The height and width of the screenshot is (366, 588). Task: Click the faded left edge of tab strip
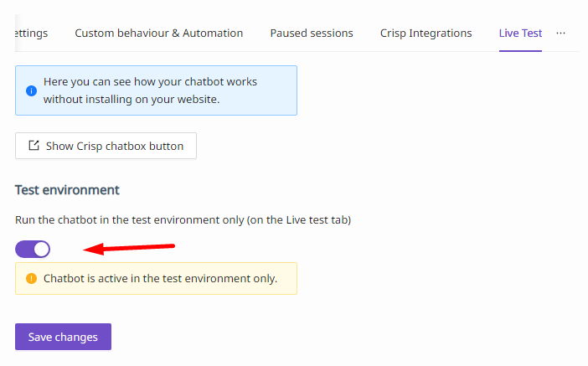pyautogui.click(x=21, y=33)
